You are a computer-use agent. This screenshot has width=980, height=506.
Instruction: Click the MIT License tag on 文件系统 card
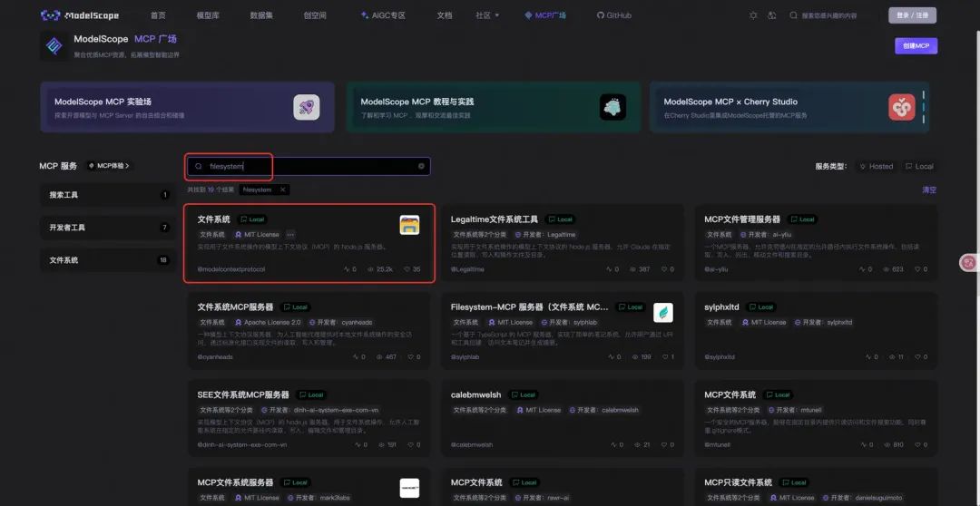tap(258, 234)
